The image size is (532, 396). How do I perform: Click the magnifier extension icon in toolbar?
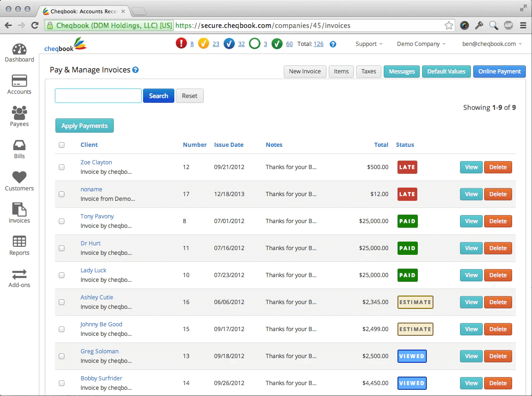coord(494,26)
